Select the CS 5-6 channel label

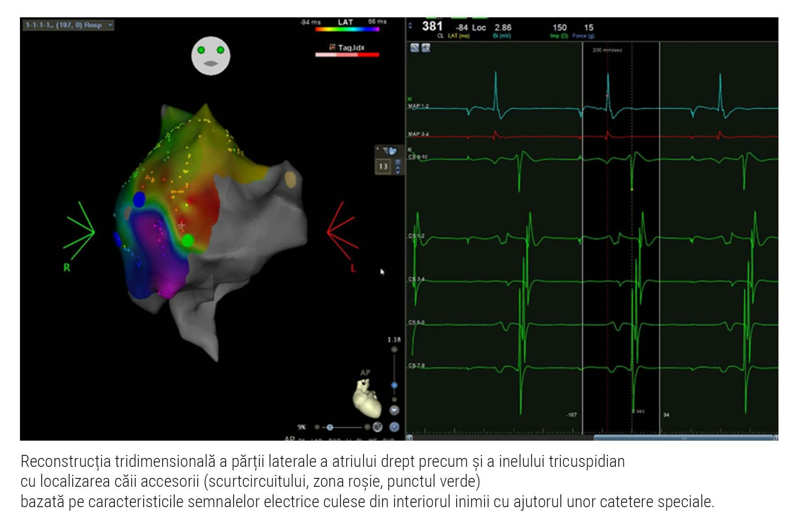tap(416, 322)
